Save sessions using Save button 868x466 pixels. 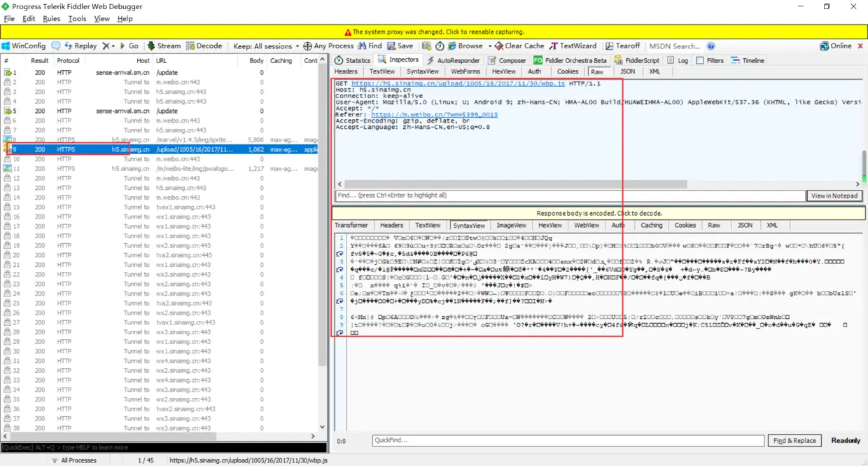click(x=400, y=46)
